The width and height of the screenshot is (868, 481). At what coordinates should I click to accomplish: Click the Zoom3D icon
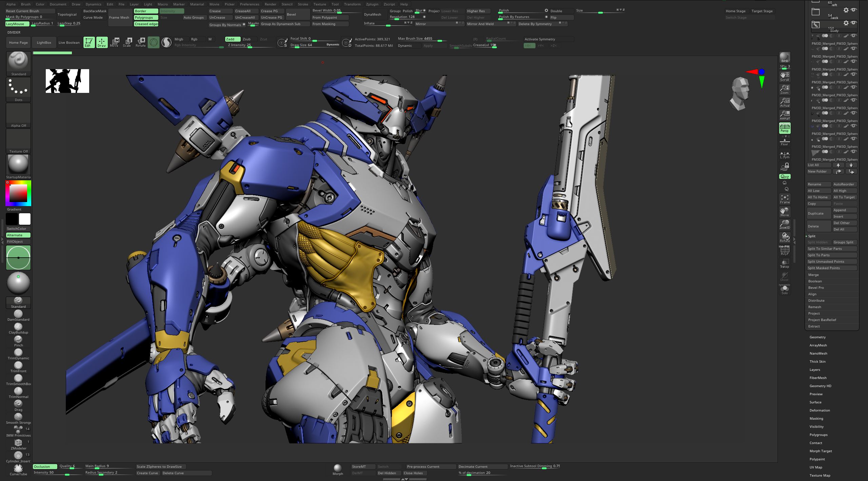pyautogui.click(x=785, y=225)
